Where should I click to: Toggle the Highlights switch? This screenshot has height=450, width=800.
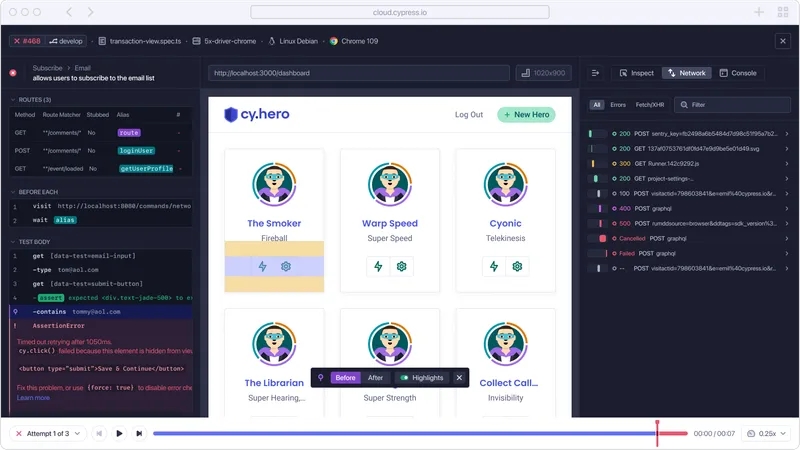click(405, 378)
